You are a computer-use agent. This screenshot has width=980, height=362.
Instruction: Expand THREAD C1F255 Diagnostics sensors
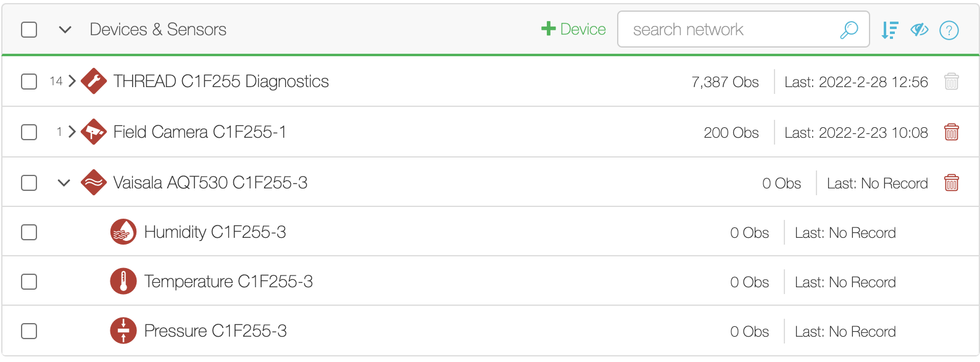72,81
